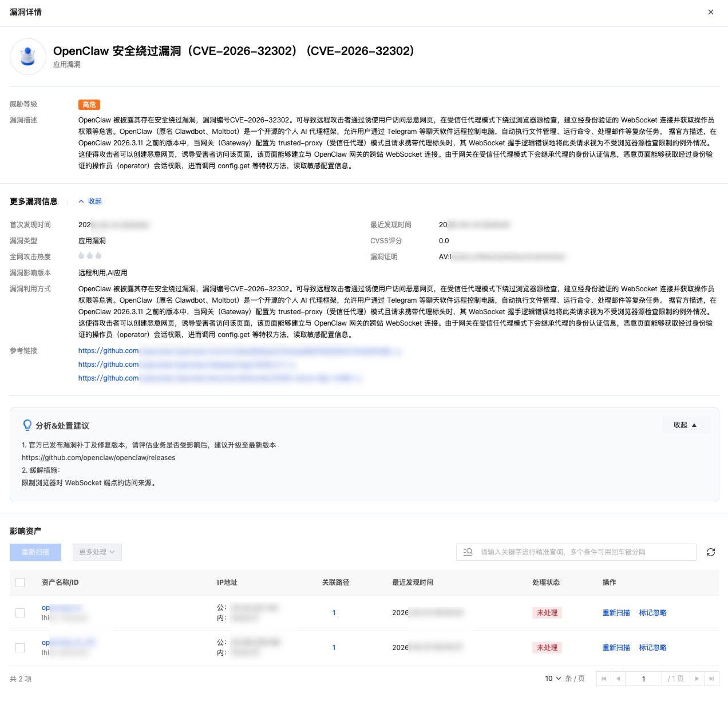Viewport: 728px width, 709px height.
Task: Click the vulnerability title OpenClaw 安全绕过漏洞
Action: [234, 51]
